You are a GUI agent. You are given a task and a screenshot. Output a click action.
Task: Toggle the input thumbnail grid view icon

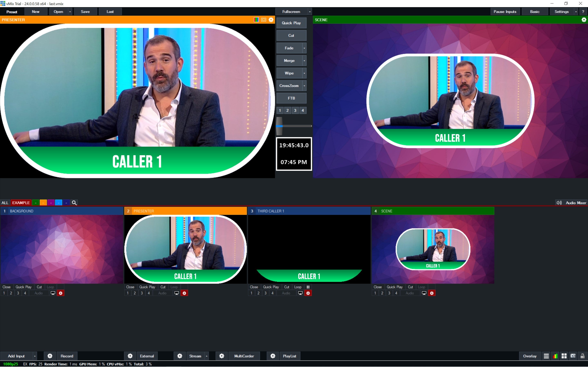[564, 356]
